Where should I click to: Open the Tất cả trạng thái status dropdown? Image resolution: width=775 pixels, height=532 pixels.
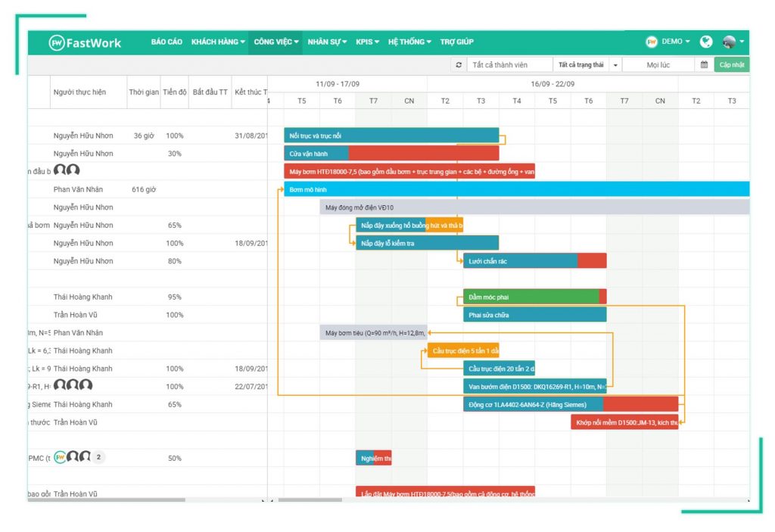[587, 64]
